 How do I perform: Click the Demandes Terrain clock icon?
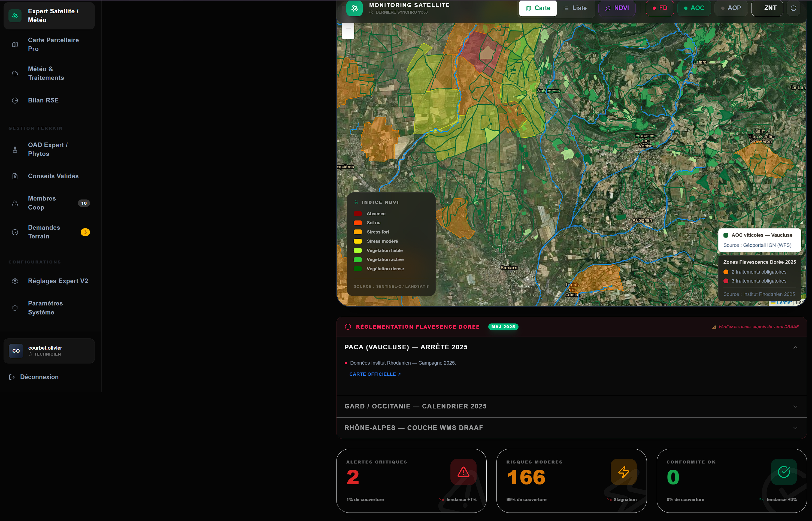15,232
